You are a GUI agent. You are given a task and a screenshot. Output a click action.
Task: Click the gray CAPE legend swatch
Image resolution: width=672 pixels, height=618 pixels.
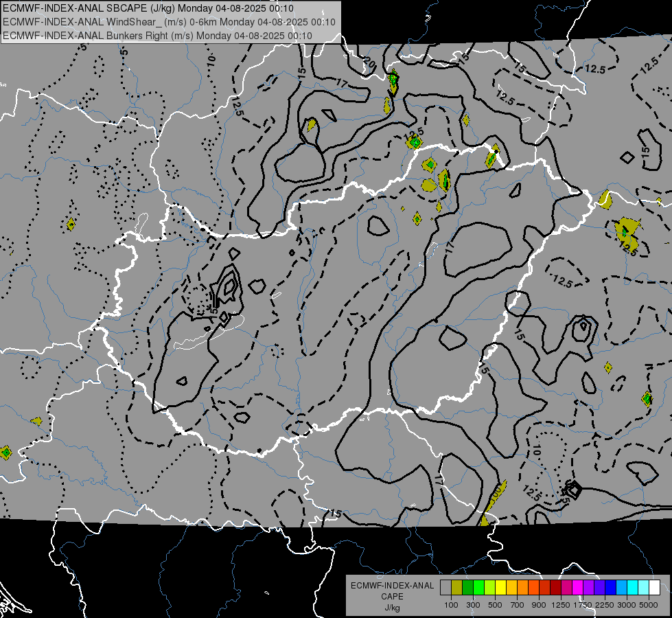point(445,587)
